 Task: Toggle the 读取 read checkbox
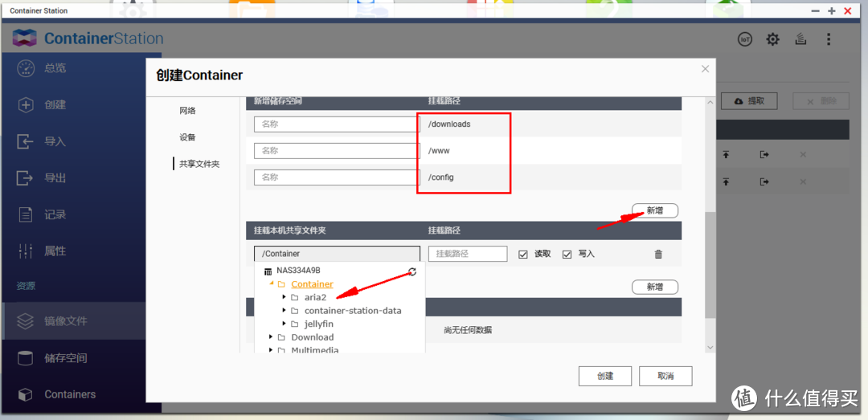click(x=522, y=254)
